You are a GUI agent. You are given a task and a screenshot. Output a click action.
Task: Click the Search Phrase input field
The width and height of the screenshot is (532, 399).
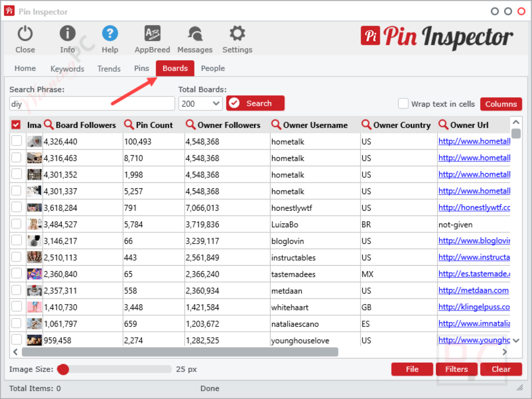(x=92, y=104)
